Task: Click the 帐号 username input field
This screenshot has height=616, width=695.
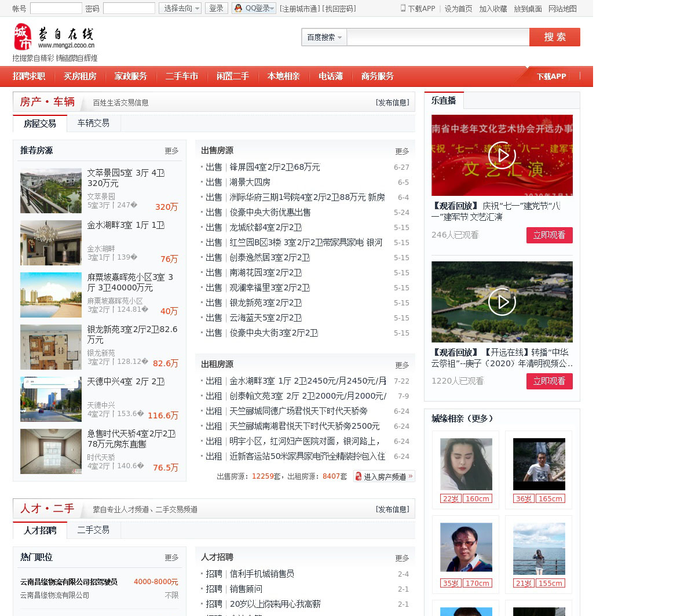Action: (56, 8)
